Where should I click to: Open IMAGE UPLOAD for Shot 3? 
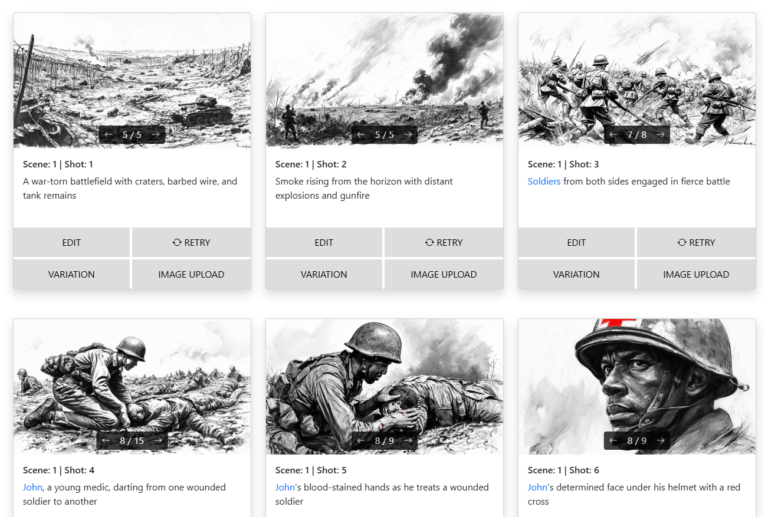[696, 274]
